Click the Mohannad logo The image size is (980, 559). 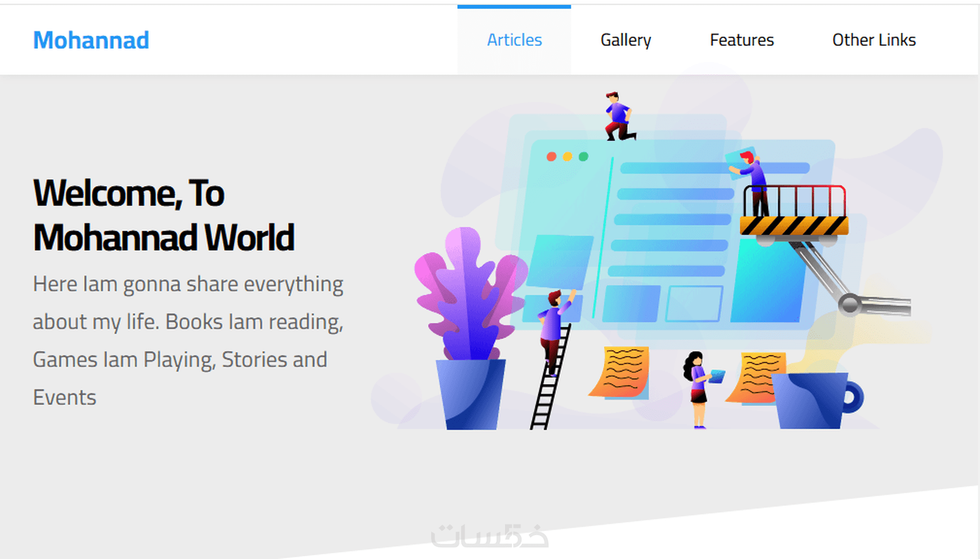(91, 40)
